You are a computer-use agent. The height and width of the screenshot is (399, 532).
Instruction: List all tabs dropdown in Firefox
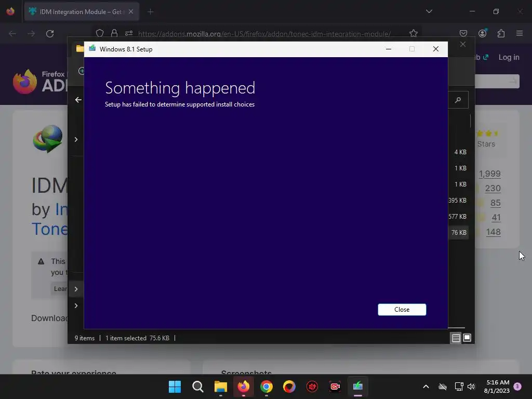[429, 11]
